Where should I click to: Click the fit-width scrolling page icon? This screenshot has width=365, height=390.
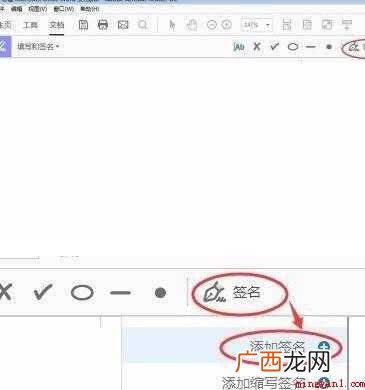click(287, 25)
